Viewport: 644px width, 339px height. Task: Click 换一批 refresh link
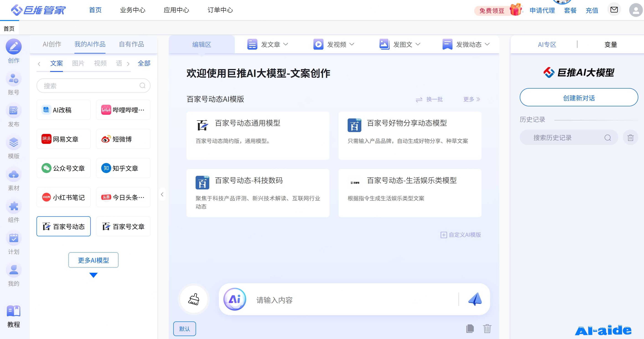(x=429, y=99)
